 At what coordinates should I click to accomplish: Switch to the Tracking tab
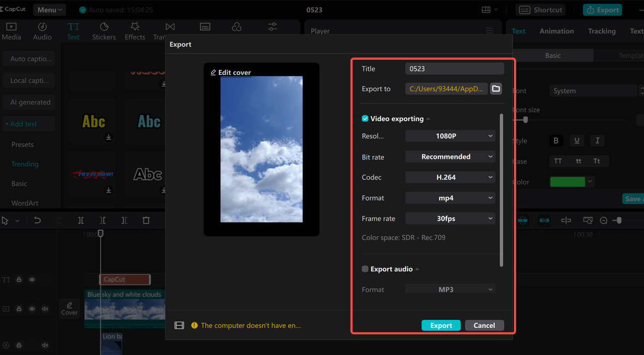[x=602, y=31]
